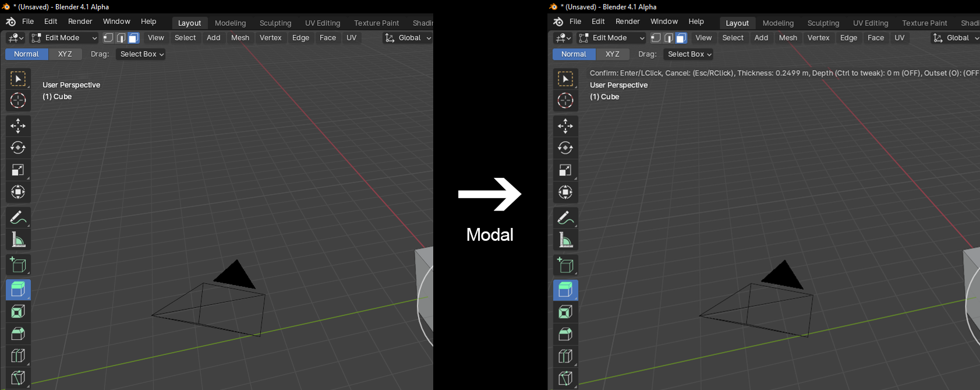Image resolution: width=980 pixels, height=390 pixels.
Task: Open the Edit Mode dropdown in right screenshot
Action: pyautogui.click(x=611, y=38)
